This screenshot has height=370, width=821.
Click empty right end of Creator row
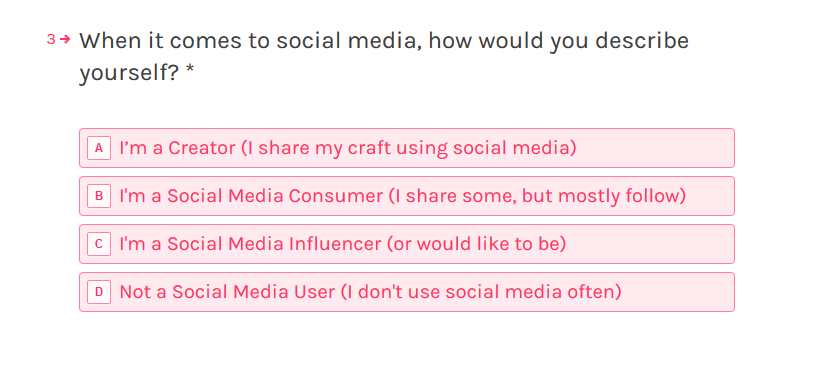654,148
